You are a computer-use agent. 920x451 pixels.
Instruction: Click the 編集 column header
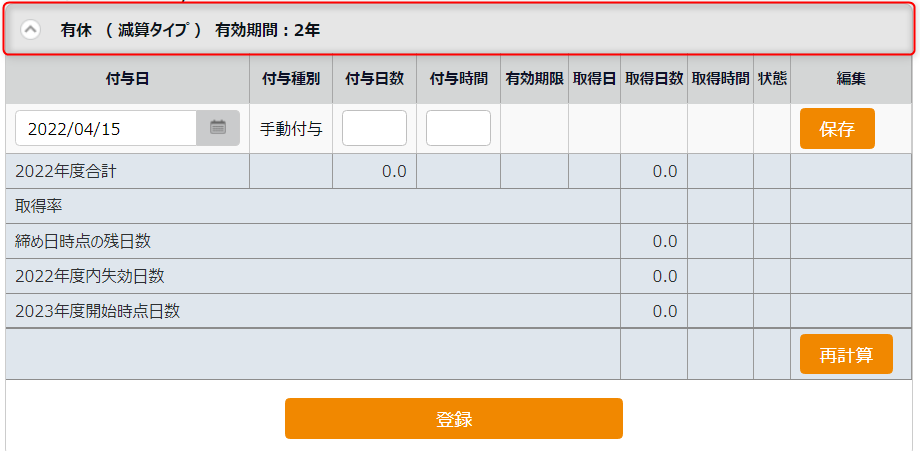click(x=851, y=79)
